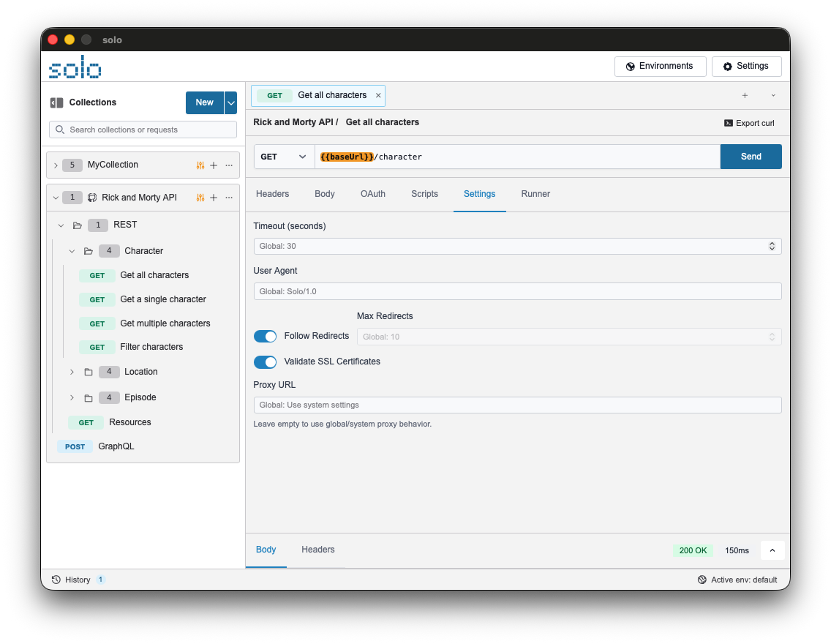Click the REST folder icon

(x=78, y=225)
